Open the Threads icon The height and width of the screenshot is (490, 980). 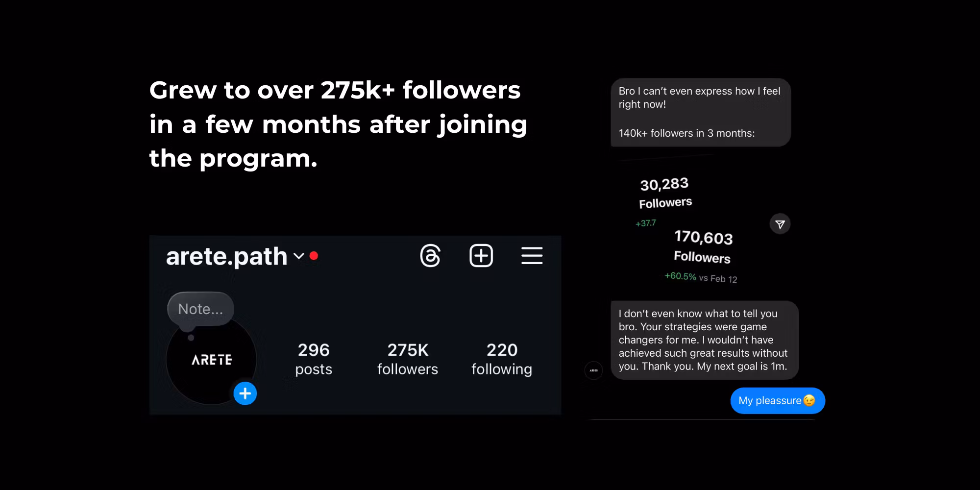coord(430,256)
